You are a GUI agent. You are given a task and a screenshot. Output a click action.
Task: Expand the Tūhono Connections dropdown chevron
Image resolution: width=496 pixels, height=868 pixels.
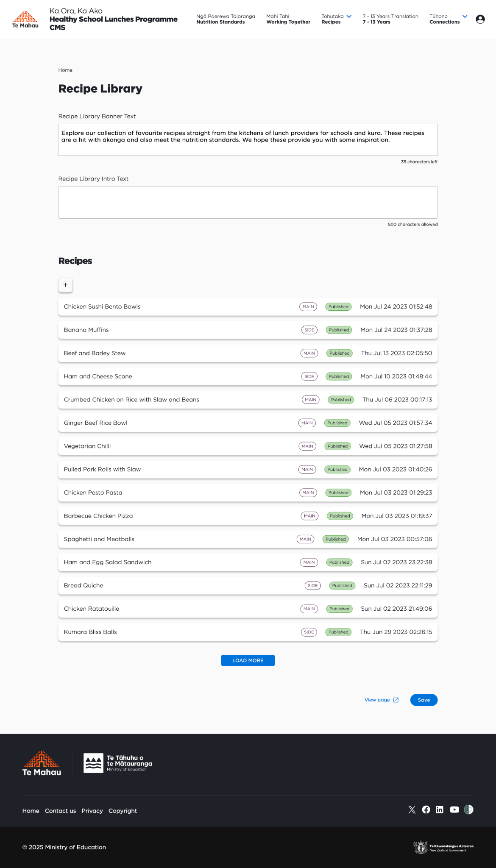click(x=465, y=17)
